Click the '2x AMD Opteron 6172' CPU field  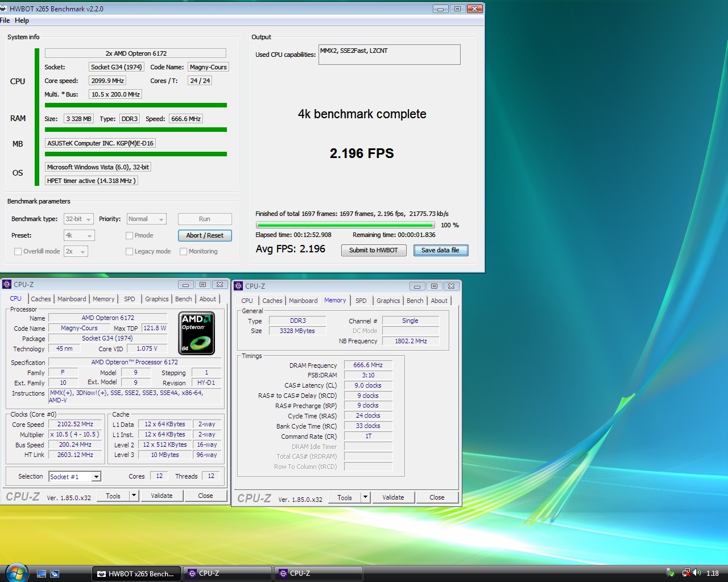[136, 53]
